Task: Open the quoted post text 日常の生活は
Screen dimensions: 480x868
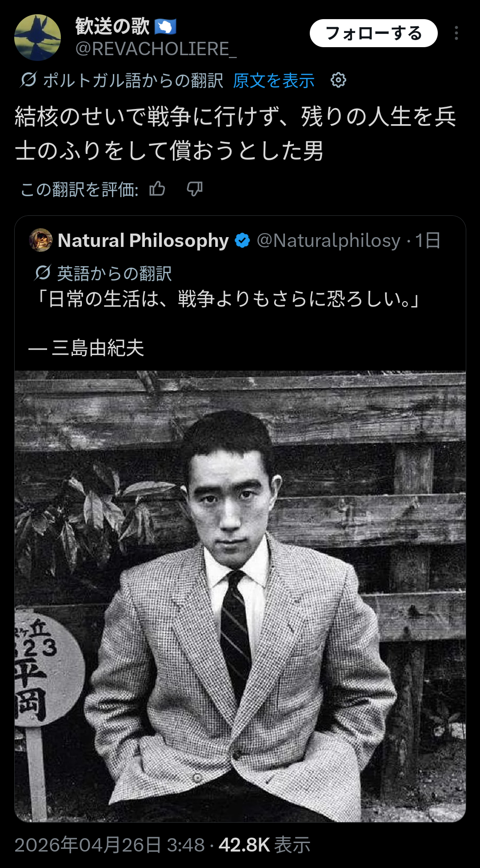Action: [x=227, y=299]
